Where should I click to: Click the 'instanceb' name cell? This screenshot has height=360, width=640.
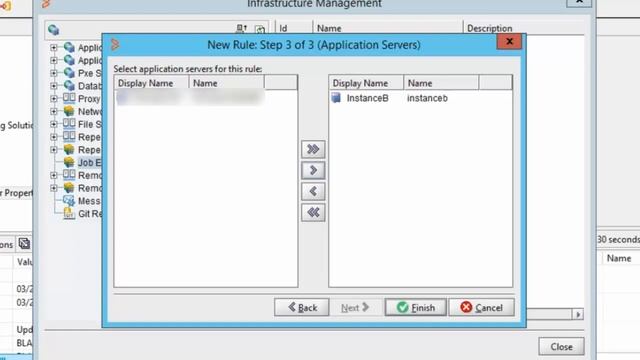pos(427,98)
